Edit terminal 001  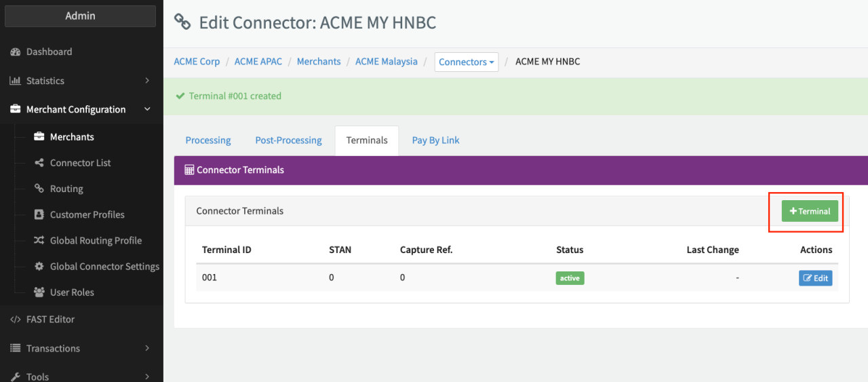click(x=815, y=278)
